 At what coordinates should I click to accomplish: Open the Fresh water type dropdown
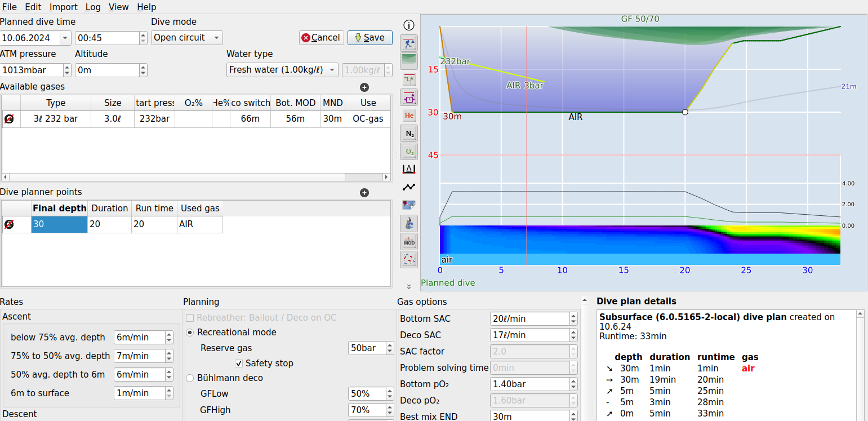282,70
